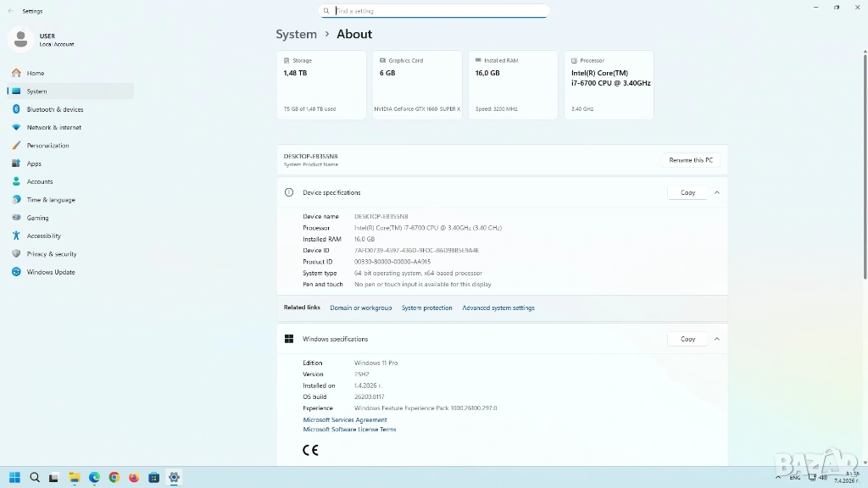Select the Gaming category
Image resolution: width=868 pixels, height=488 pixels.
click(37, 218)
